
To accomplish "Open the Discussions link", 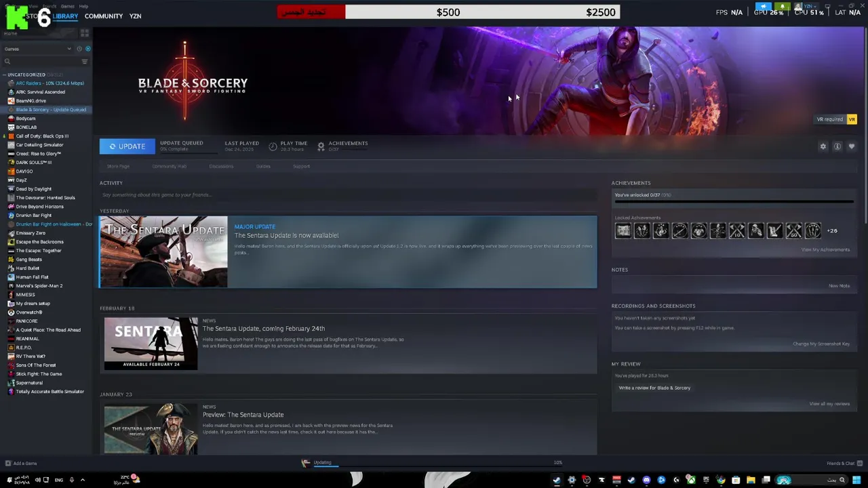I will [x=221, y=166].
